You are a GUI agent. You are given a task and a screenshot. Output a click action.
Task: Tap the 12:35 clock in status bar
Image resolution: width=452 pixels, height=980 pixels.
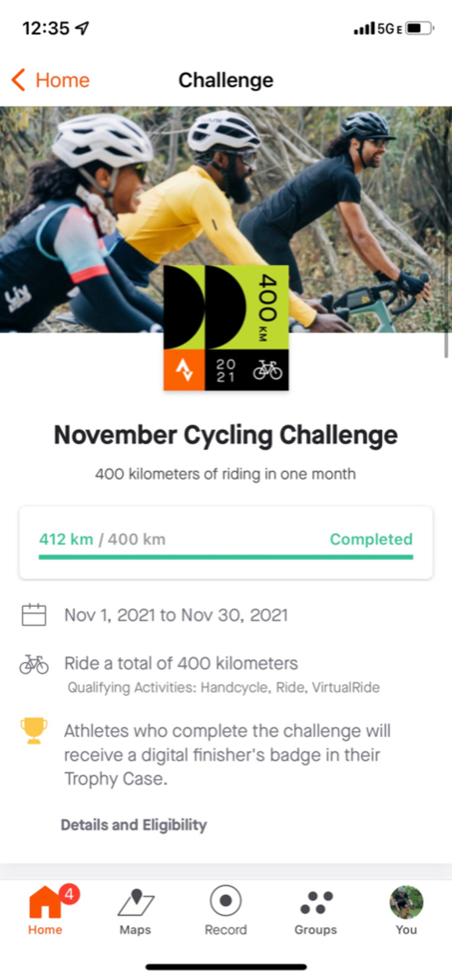46,28
